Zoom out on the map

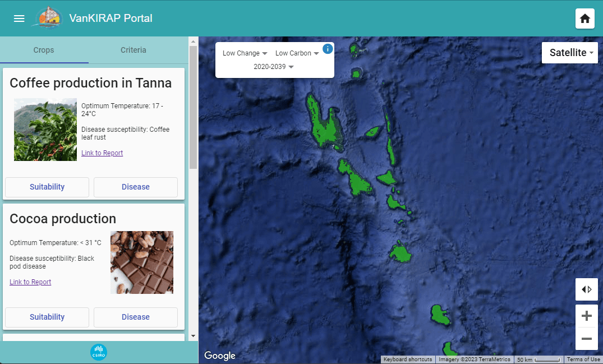(x=587, y=339)
